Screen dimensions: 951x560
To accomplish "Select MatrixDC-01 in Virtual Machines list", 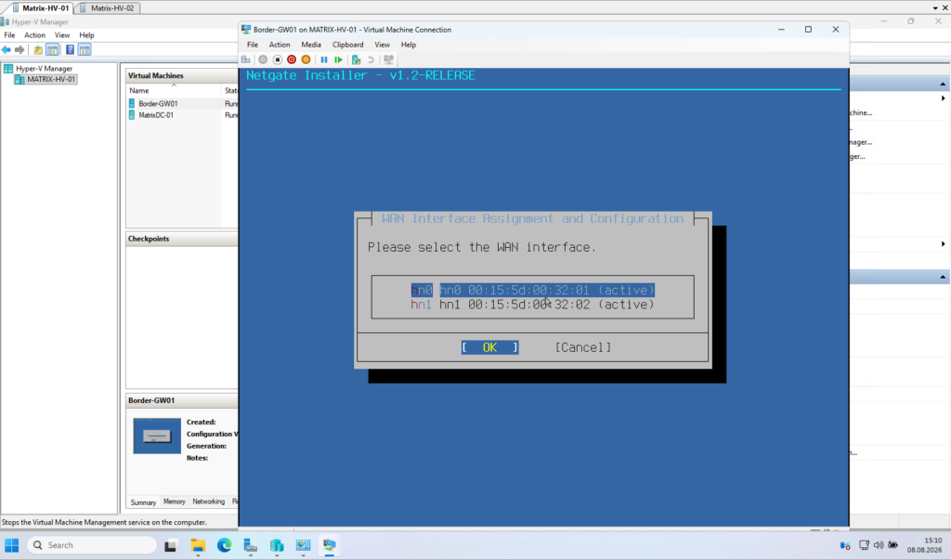I will [x=156, y=115].
